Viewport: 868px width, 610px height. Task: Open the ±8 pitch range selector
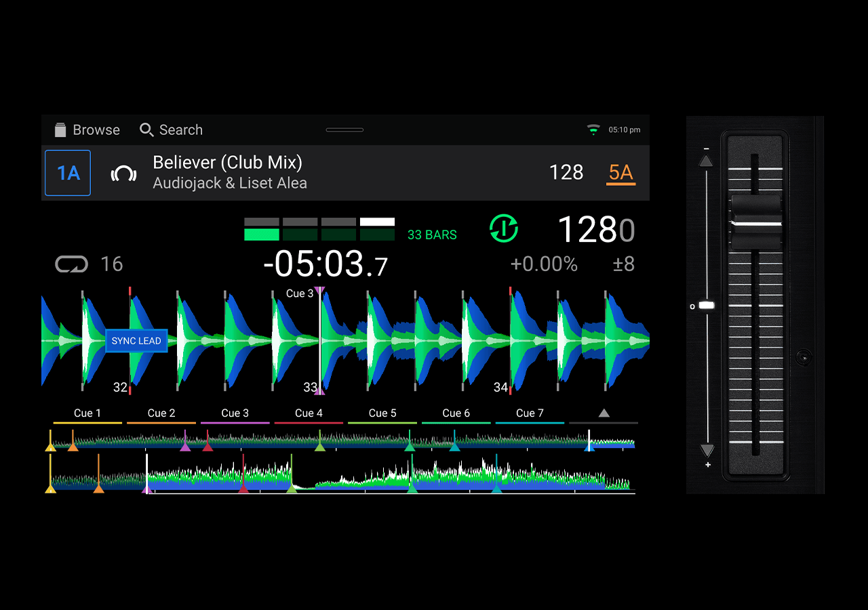[x=623, y=264]
